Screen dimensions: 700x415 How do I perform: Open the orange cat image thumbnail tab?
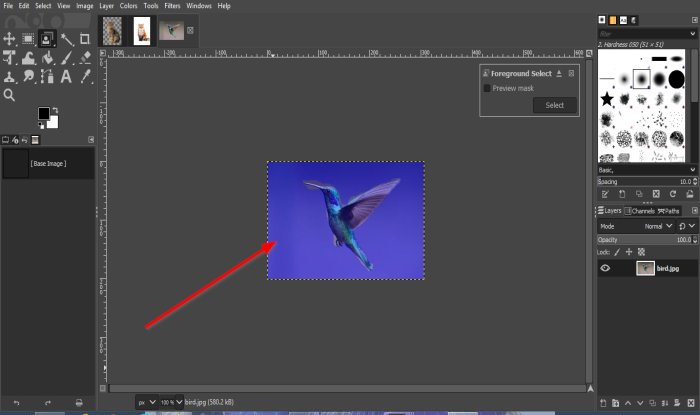click(142, 31)
